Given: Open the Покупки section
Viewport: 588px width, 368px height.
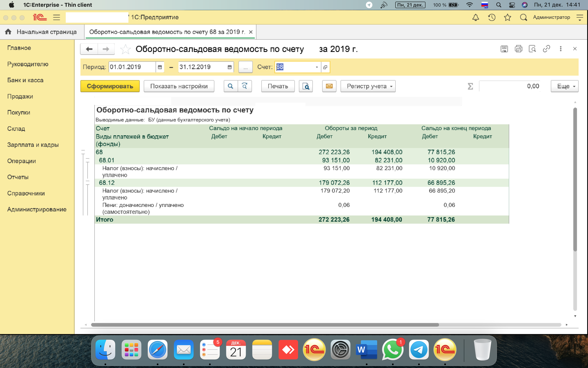Looking at the screenshot, I should pos(19,112).
